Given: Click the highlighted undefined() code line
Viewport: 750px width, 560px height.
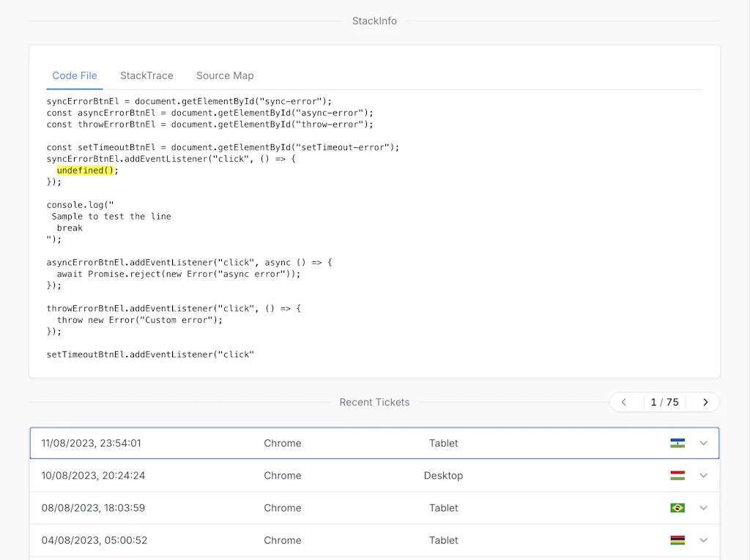Looking at the screenshot, I should pos(87,170).
